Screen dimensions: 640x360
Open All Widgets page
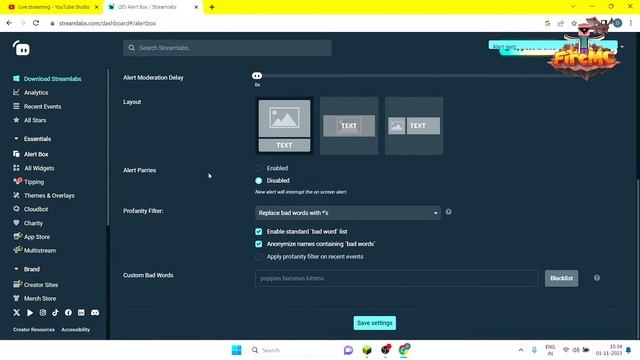point(39,168)
